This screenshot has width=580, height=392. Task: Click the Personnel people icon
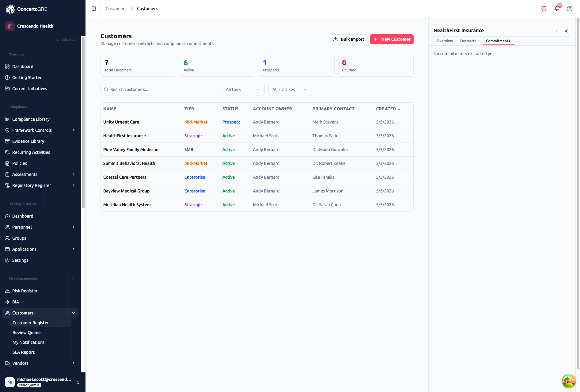(x=7, y=227)
